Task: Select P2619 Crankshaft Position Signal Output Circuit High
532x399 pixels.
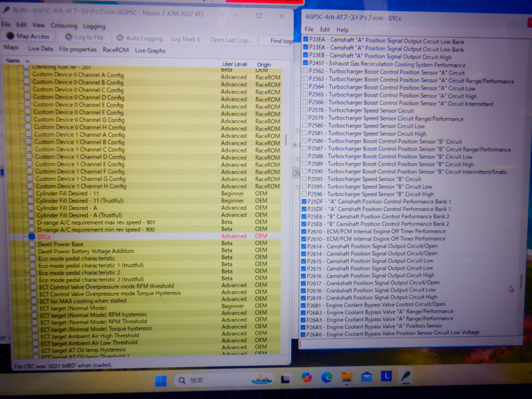Action: click(372, 297)
